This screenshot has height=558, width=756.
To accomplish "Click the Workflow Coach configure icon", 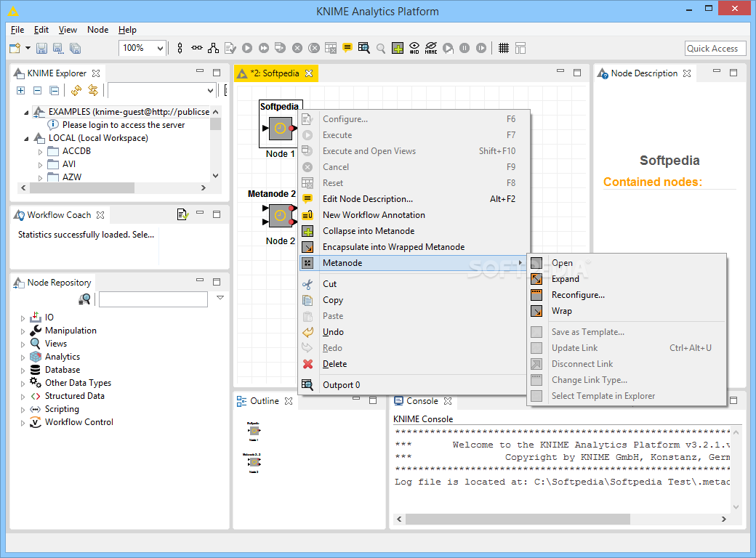I will coord(182,214).
